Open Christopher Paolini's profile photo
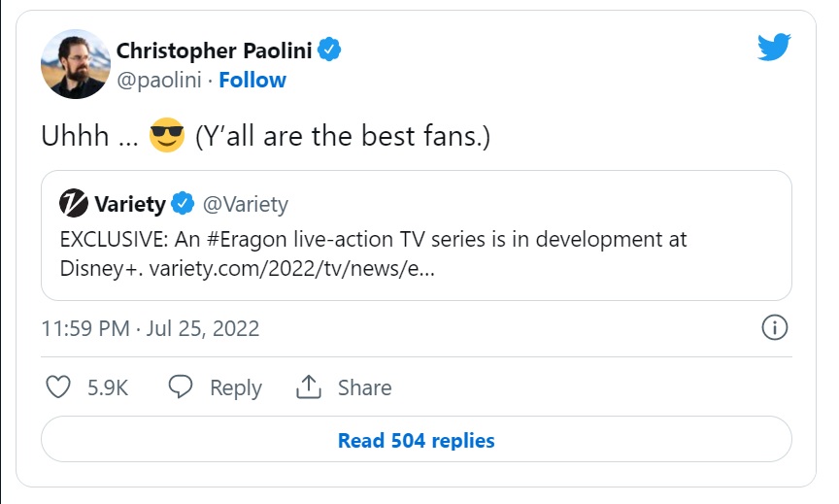Screen dimensions: 839x504 [x=76, y=64]
